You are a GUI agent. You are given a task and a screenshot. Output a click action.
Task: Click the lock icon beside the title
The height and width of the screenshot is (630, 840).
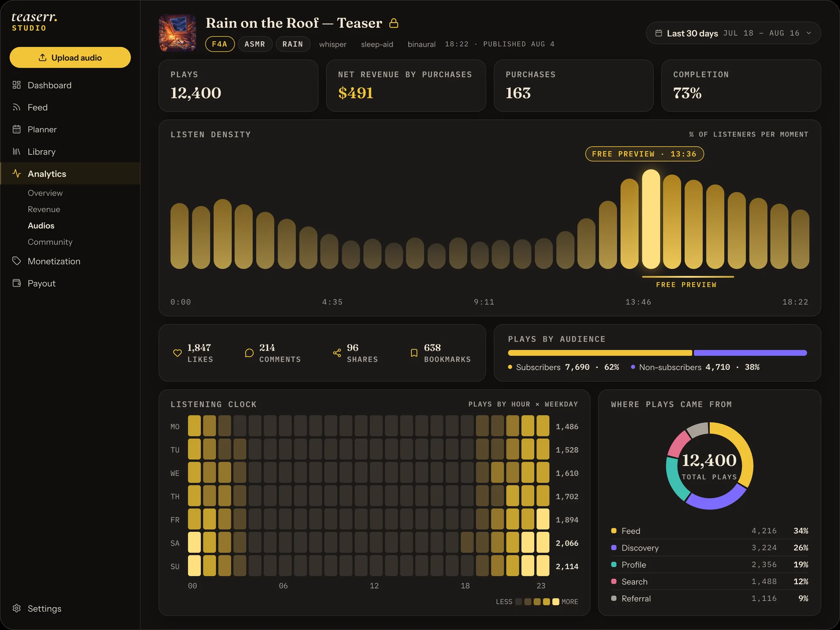pyautogui.click(x=394, y=23)
